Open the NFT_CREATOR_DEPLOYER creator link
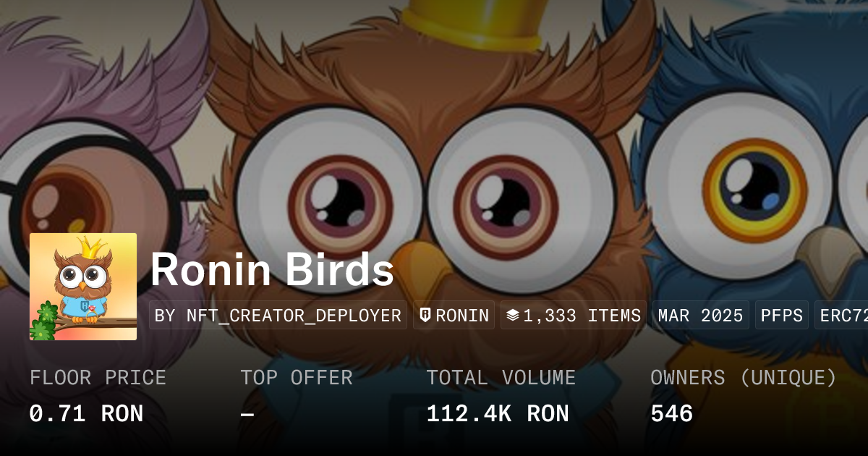The height and width of the screenshot is (456, 868). [x=278, y=316]
